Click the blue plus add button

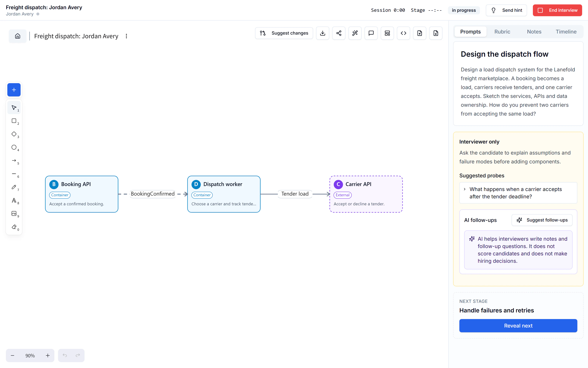14,90
